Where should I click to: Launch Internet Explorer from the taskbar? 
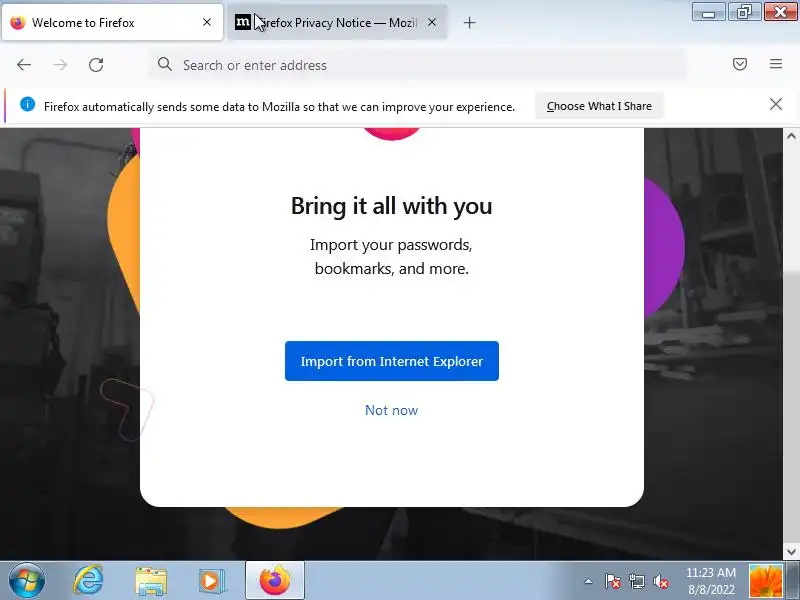point(89,581)
